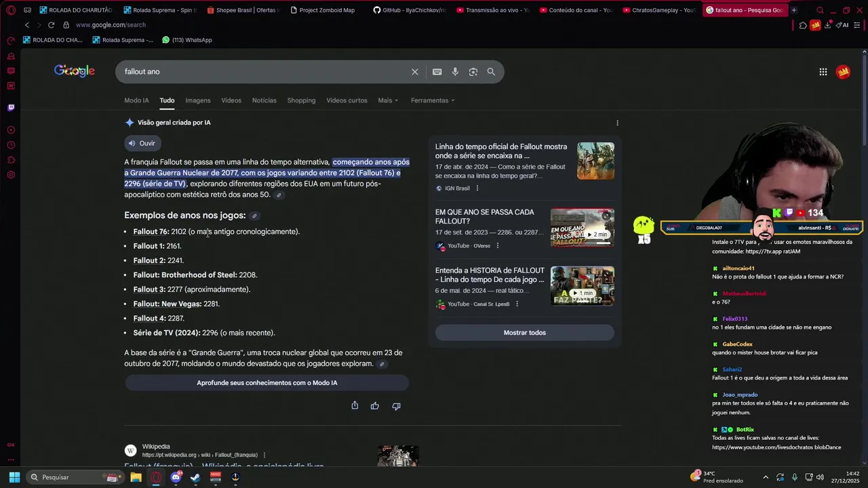Screen dimensions: 868x488
Task: Open File Explorer from taskbar
Action: pyautogui.click(x=136, y=477)
